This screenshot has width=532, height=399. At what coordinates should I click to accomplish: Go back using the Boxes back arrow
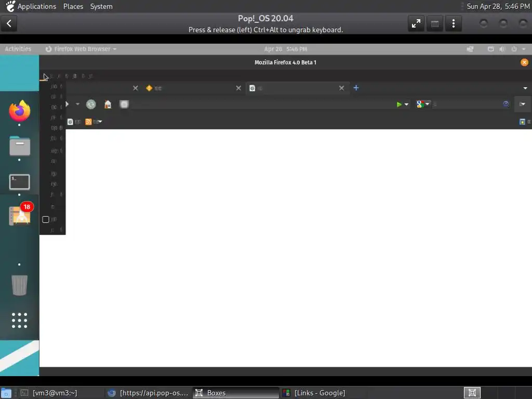(x=9, y=23)
